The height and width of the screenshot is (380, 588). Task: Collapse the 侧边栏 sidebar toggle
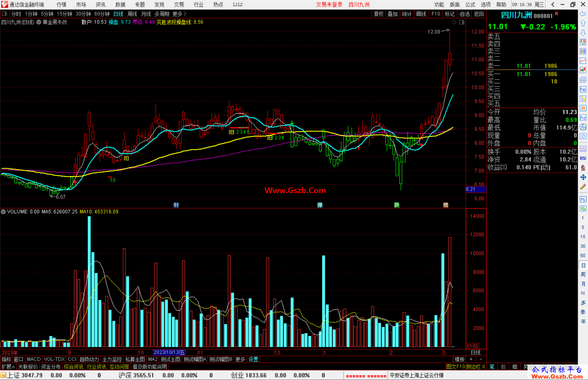476,367
